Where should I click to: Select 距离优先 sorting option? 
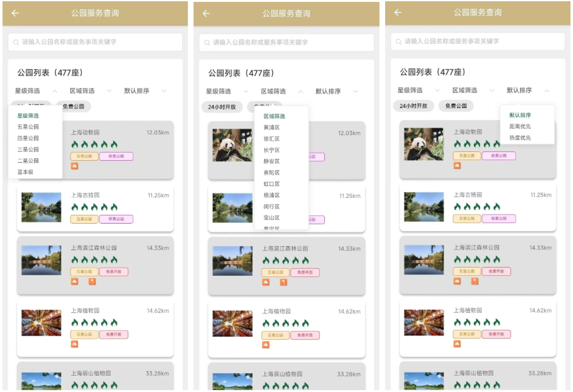pyautogui.click(x=520, y=127)
